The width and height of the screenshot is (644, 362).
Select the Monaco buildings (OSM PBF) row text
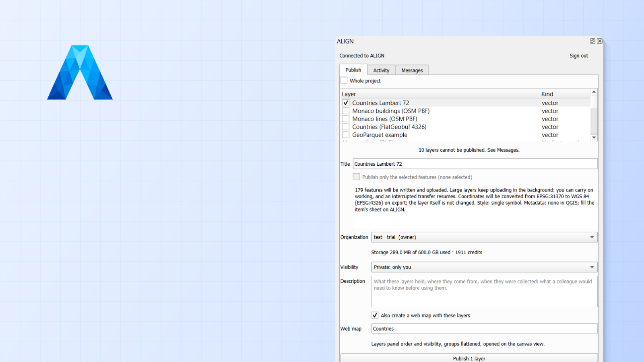click(x=391, y=111)
